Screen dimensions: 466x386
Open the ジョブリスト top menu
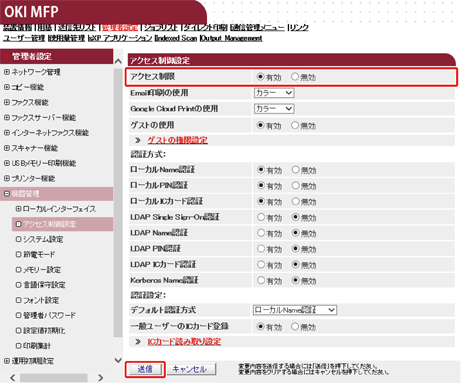[x=161, y=27]
